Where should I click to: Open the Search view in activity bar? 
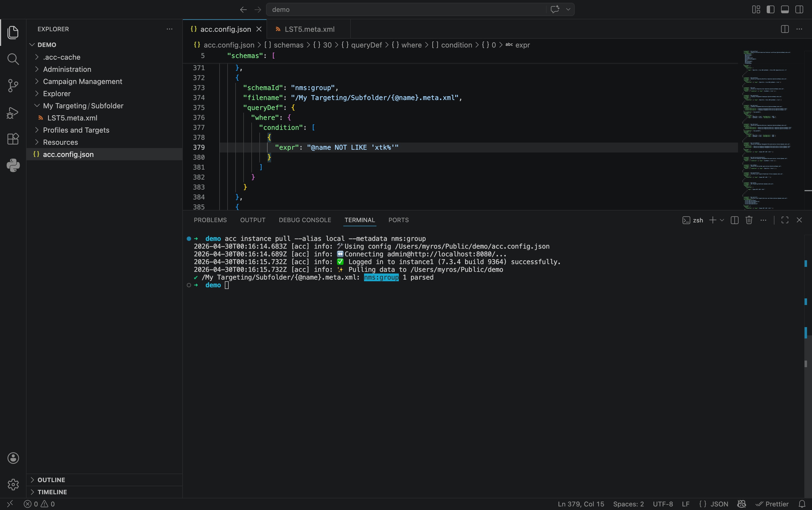(x=13, y=59)
